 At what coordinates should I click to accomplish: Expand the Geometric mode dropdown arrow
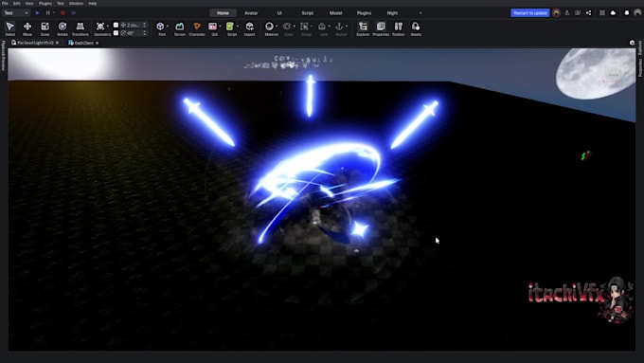pyautogui.click(x=108, y=27)
